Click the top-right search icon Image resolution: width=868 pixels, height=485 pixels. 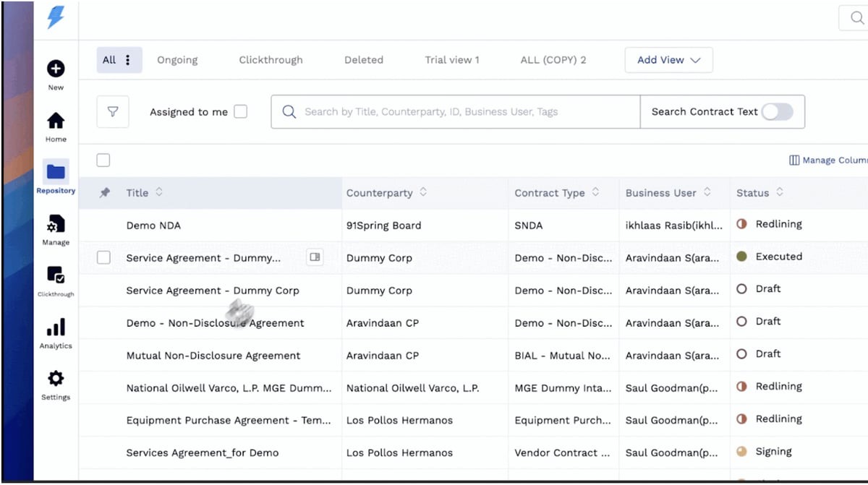click(x=856, y=18)
